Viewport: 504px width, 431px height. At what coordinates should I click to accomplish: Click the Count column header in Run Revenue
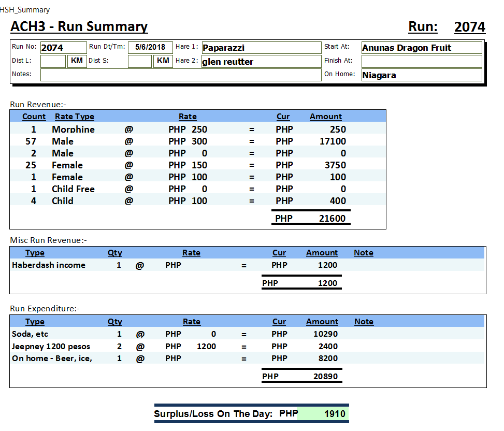[34, 117]
